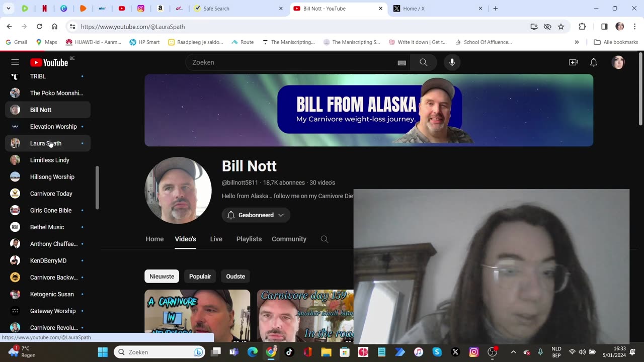Sort videos by Nieuwste
This screenshot has width=644, height=362.
(162, 277)
